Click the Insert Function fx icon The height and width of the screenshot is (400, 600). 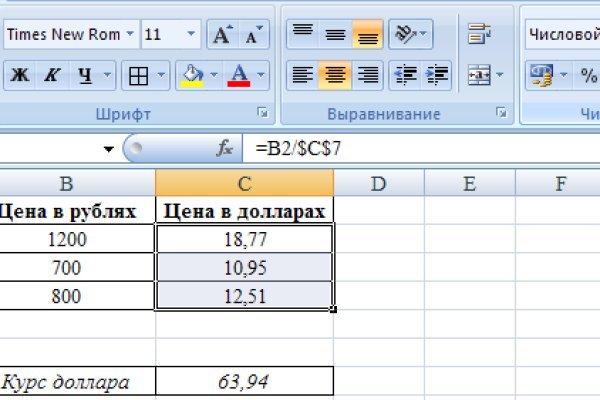coord(225,148)
